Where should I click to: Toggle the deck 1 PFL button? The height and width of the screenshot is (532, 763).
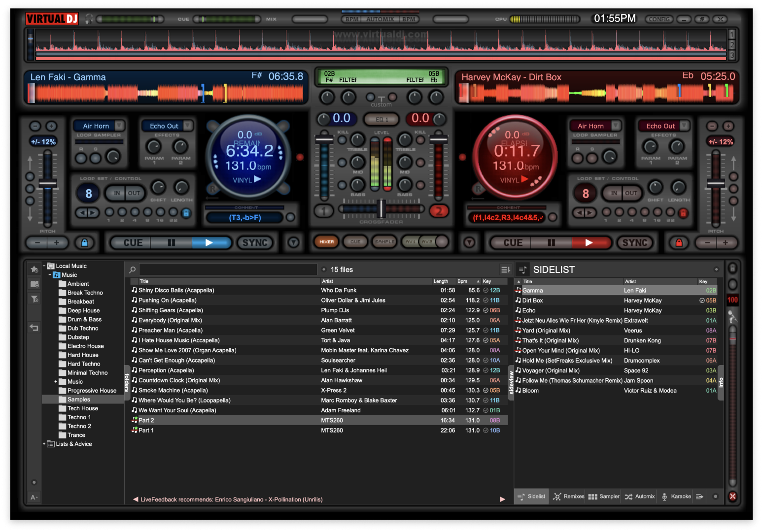pyautogui.click(x=324, y=211)
